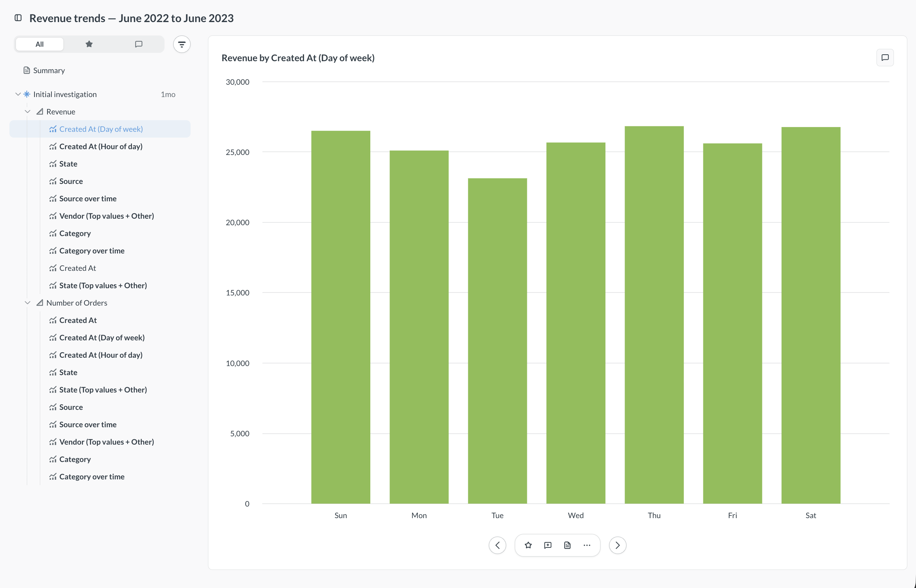Go to the next chart
Screen dimensions: 916x588
[x=618, y=545]
